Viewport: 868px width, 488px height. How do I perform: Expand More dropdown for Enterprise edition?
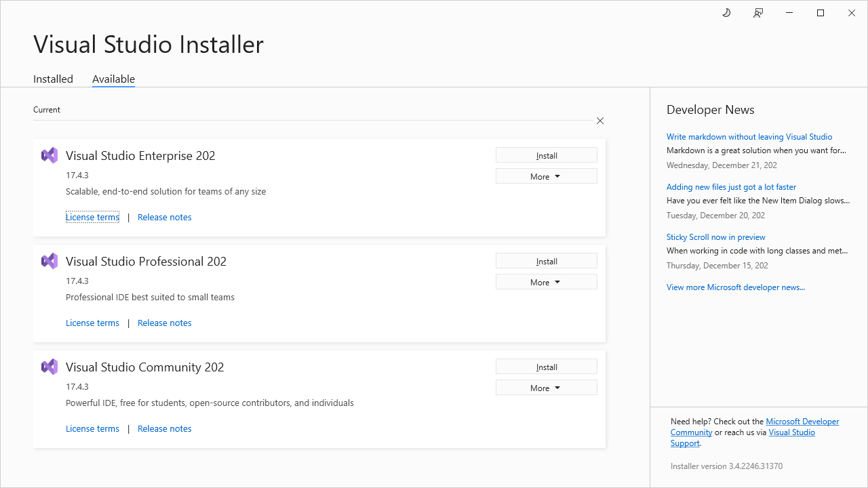click(x=547, y=176)
